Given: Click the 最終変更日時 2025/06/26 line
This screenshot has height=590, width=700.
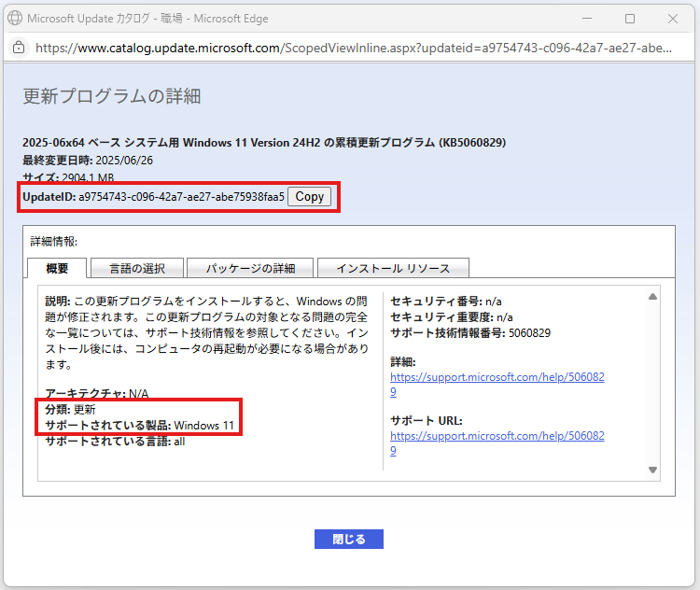Looking at the screenshot, I should 88,161.
